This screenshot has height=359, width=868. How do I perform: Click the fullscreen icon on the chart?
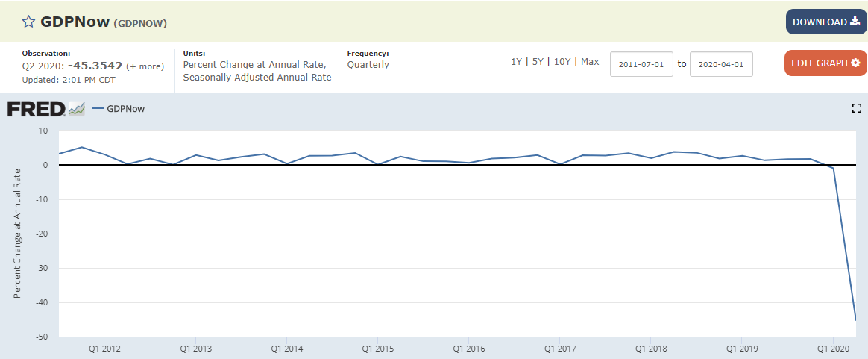tap(856, 108)
